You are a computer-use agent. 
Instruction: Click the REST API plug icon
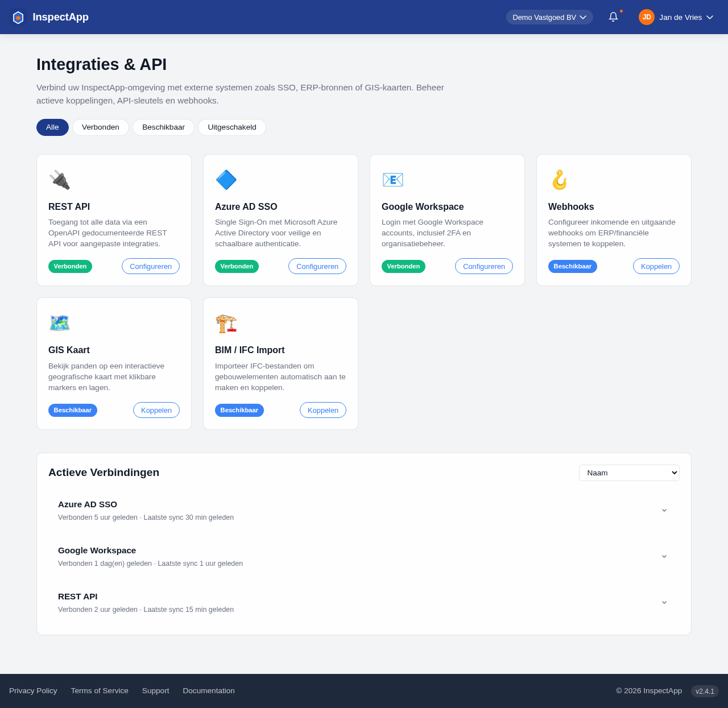[x=59, y=180]
